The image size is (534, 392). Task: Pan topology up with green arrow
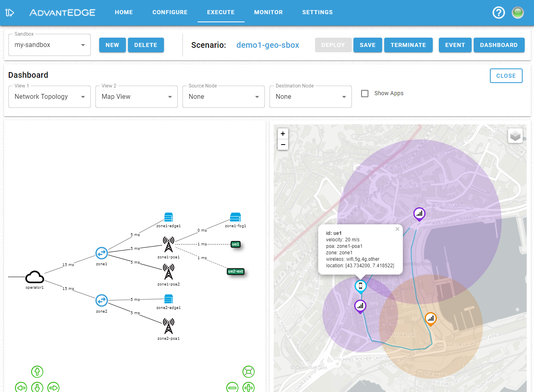(37, 372)
